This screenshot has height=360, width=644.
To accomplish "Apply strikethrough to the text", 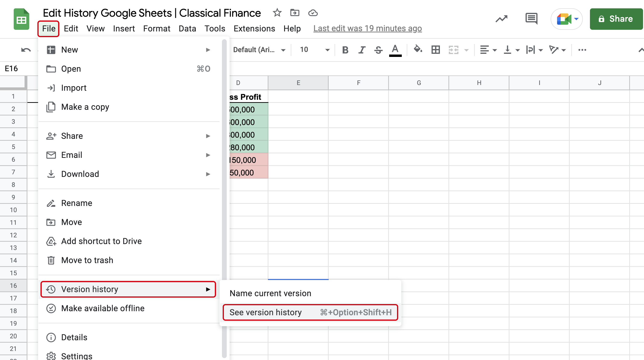I will coord(378,50).
